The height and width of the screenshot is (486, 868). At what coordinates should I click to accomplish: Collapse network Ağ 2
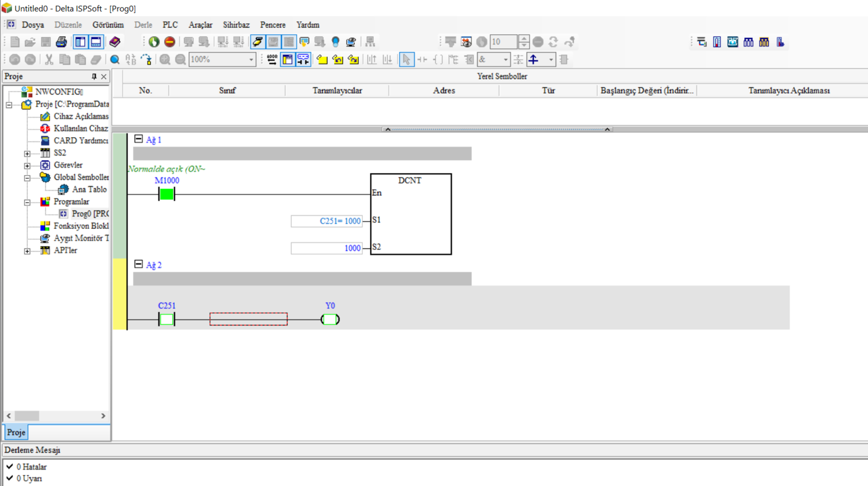[x=138, y=265]
